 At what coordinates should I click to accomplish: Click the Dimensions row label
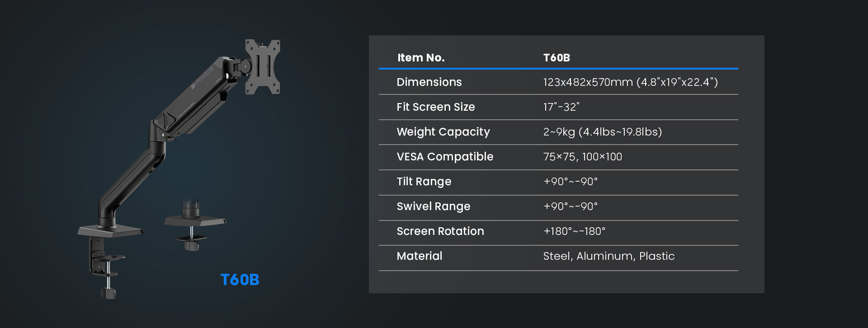(x=429, y=82)
